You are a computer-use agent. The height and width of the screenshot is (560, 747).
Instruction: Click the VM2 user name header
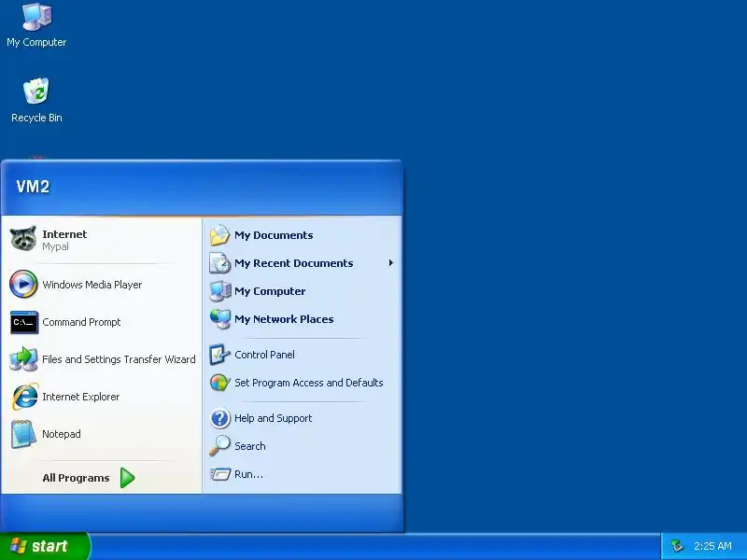(33, 187)
